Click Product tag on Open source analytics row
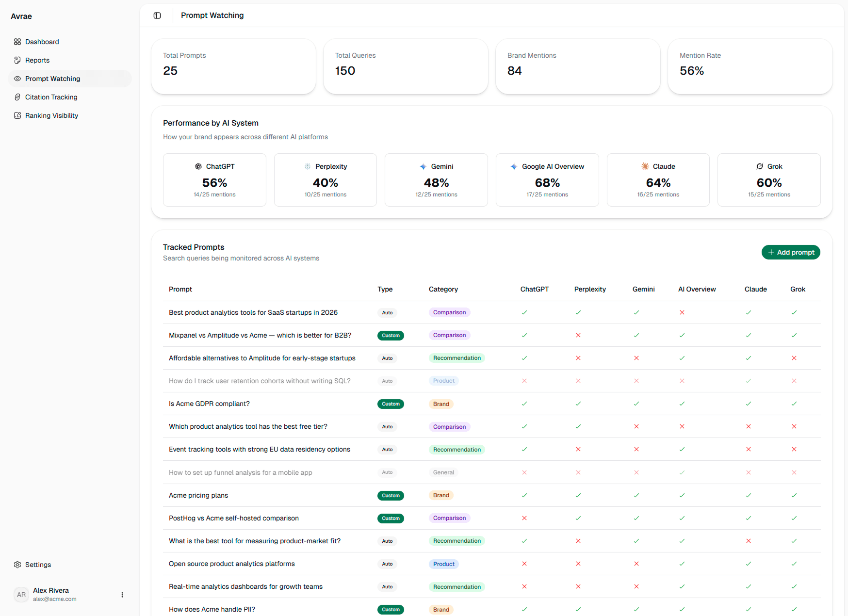Image resolution: width=848 pixels, height=616 pixels. (x=443, y=564)
